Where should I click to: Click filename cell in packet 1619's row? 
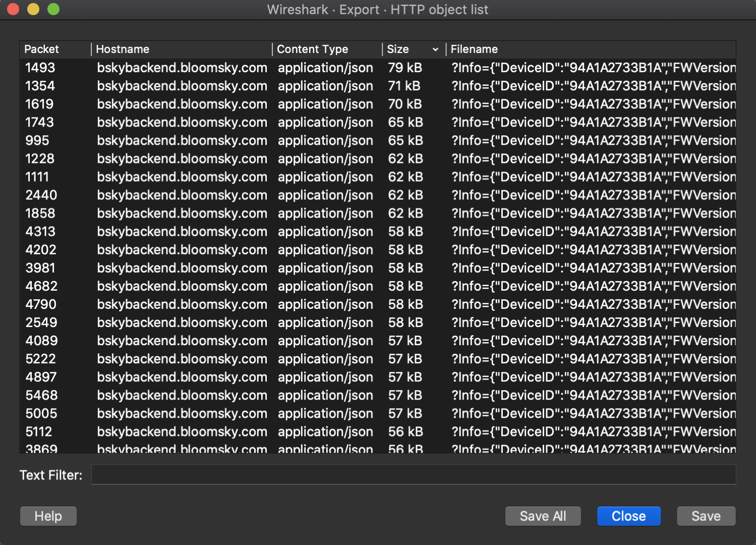coord(594,104)
